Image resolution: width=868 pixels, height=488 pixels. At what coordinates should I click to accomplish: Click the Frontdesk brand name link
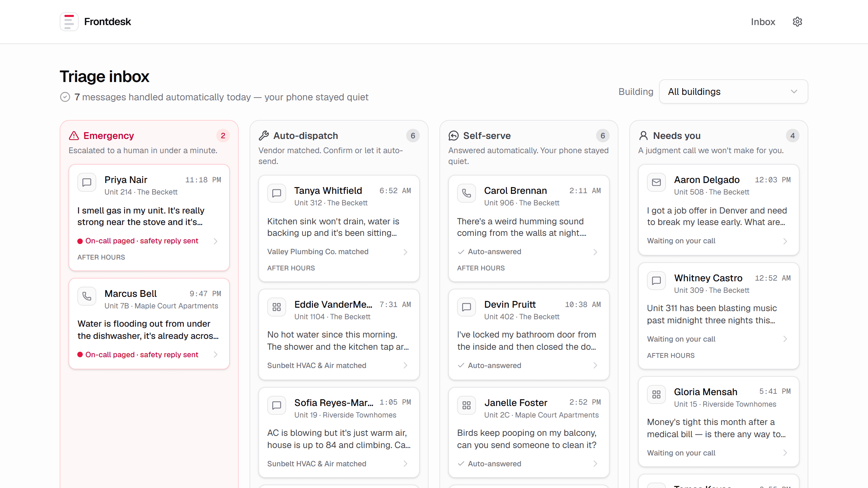[x=107, y=22]
